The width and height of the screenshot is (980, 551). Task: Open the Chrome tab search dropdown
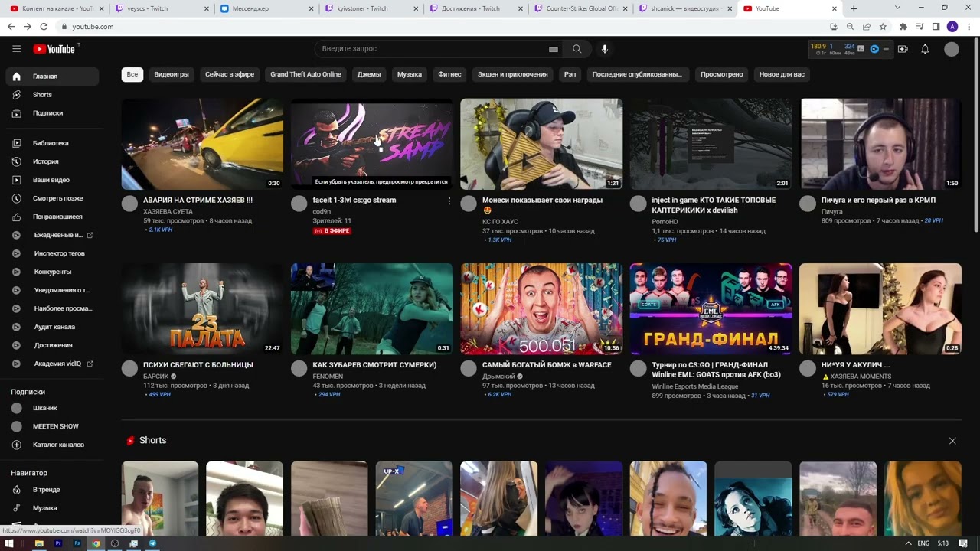(x=898, y=8)
